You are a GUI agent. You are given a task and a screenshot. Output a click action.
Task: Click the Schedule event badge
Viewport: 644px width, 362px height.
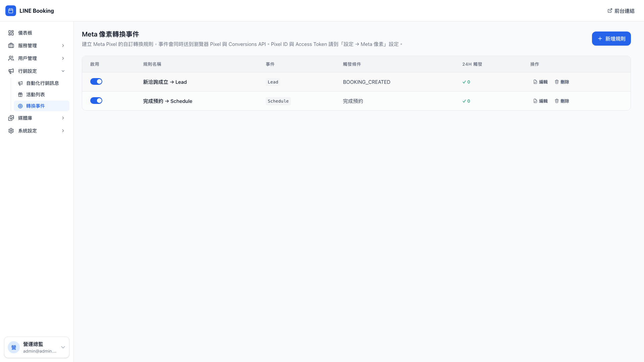pos(278,101)
